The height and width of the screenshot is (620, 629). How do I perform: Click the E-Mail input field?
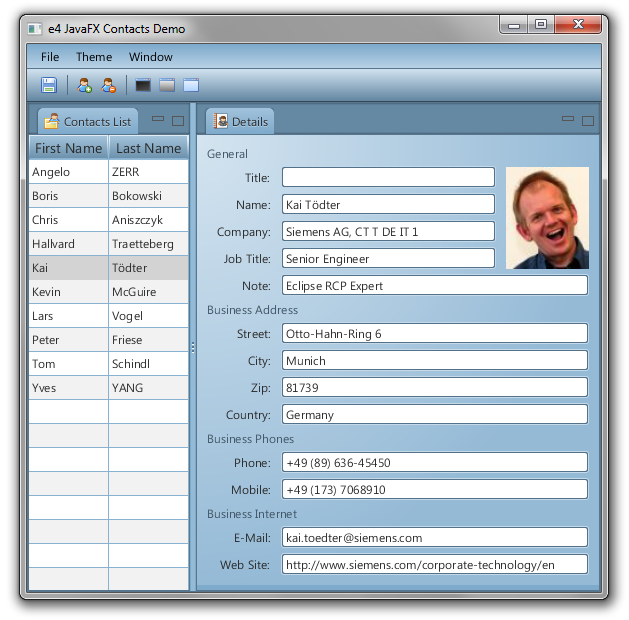(x=434, y=538)
